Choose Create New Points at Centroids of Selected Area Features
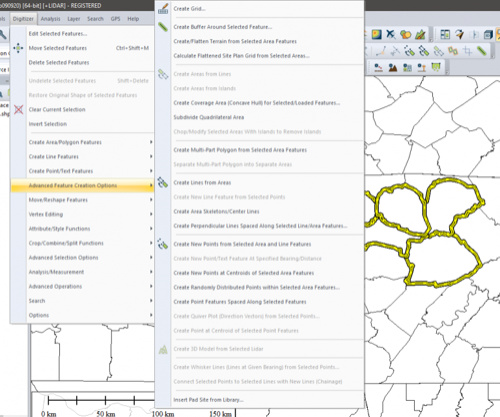The width and height of the screenshot is (500, 417). [244, 273]
